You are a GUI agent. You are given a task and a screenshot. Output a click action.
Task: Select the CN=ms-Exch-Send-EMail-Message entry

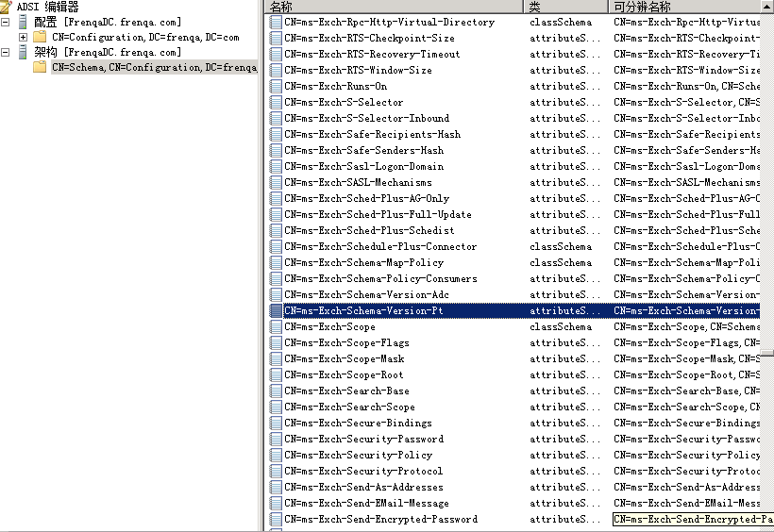(366, 504)
